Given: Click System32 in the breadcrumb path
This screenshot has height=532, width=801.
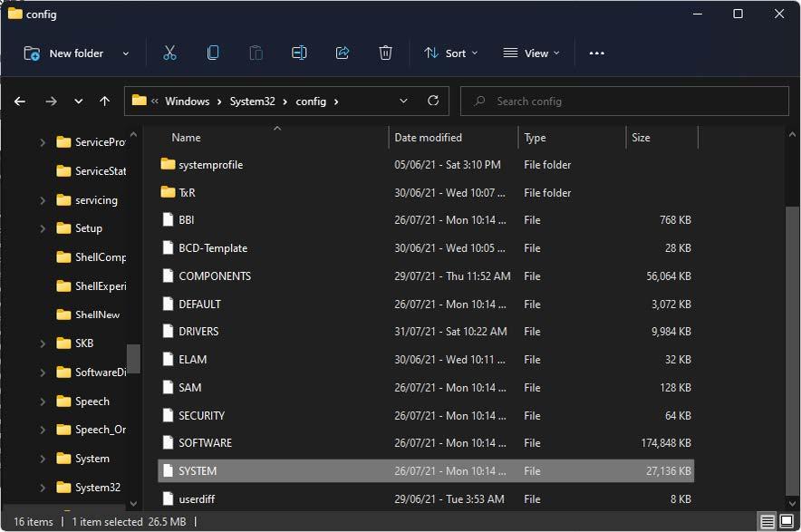Looking at the screenshot, I should pos(253,102).
